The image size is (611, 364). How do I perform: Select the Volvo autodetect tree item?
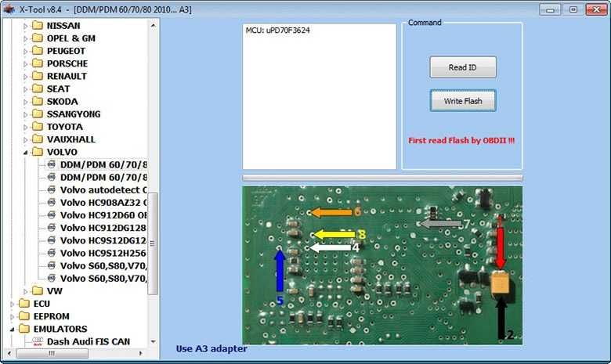pos(103,190)
